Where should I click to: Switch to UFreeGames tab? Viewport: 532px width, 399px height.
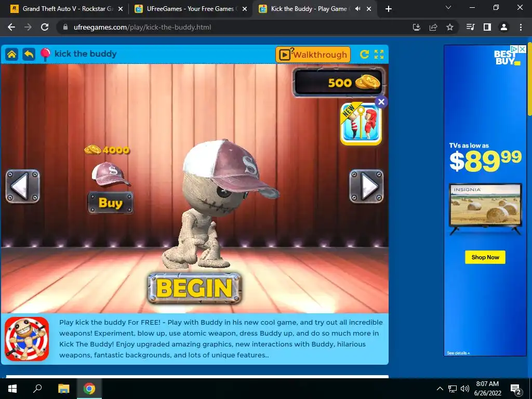click(x=190, y=9)
